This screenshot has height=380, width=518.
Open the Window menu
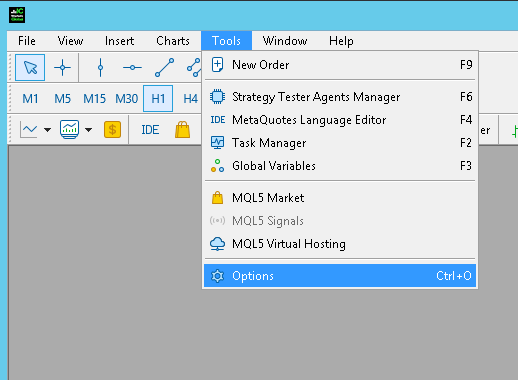(285, 41)
